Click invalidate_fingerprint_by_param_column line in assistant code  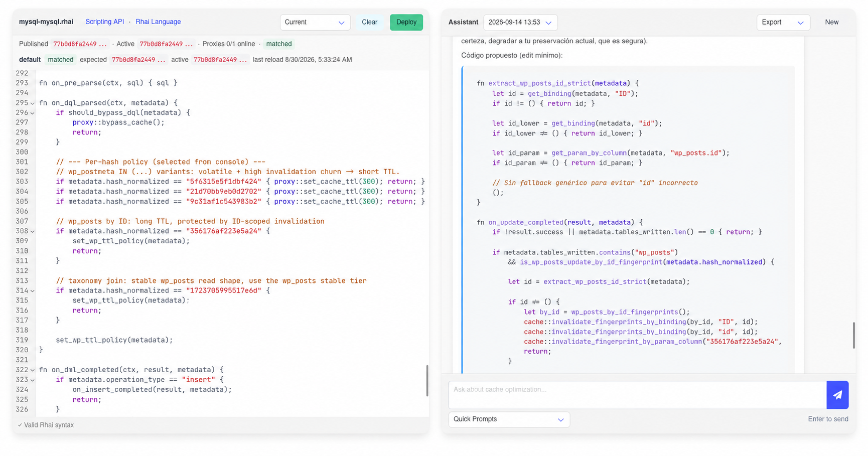(653, 342)
